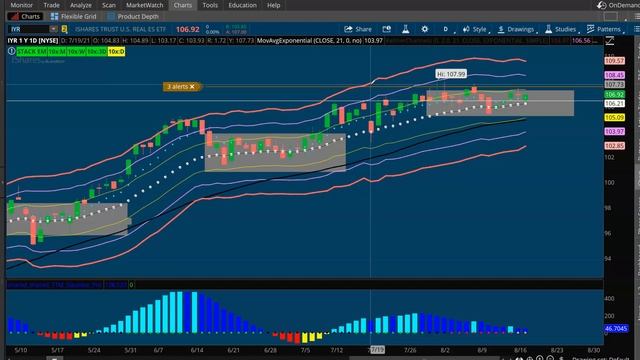The width and height of the screenshot is (640, 360).
Task: Switch to the Product Depth sub-tab
Action: (133, 17)
